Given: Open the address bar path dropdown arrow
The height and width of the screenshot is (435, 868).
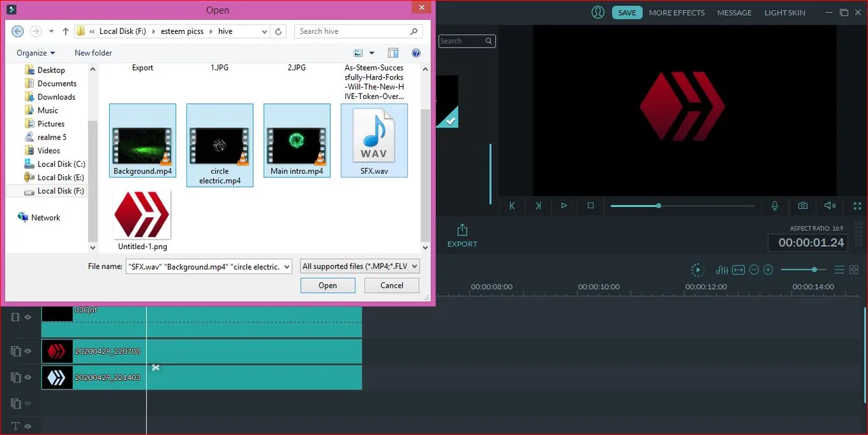Looking at the screenshot, I should coord(264,31).
